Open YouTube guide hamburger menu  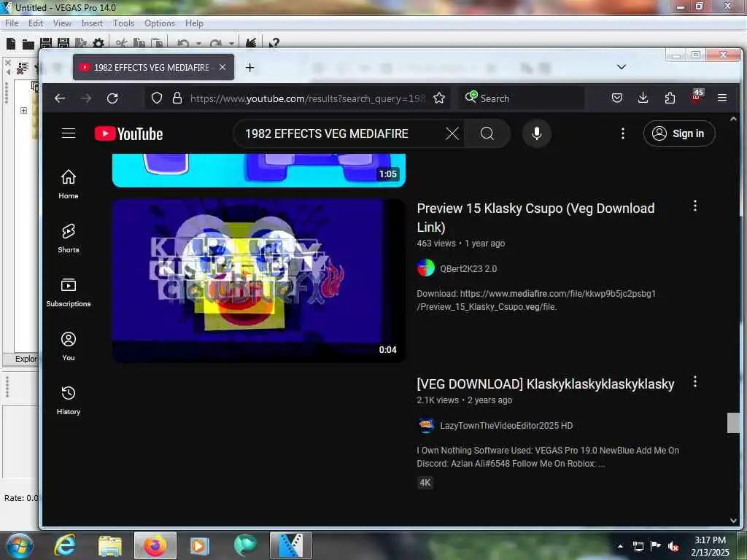tap(69, 133)
